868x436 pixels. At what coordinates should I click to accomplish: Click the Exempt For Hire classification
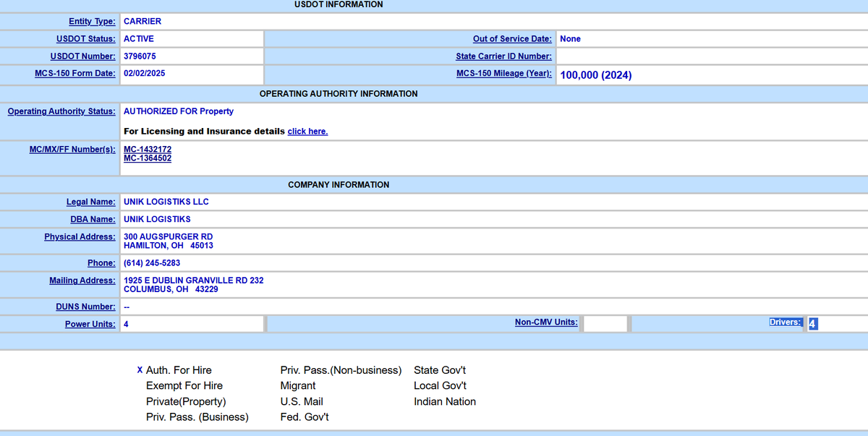184,386
